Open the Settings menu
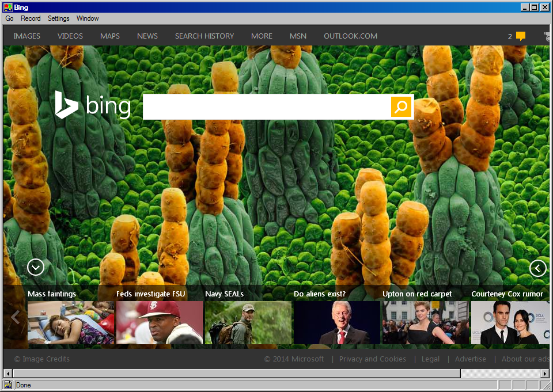 [58, 18]
